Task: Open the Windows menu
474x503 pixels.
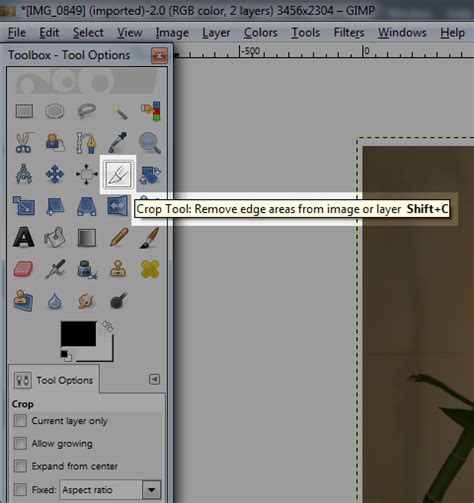Action: point(402,33)
